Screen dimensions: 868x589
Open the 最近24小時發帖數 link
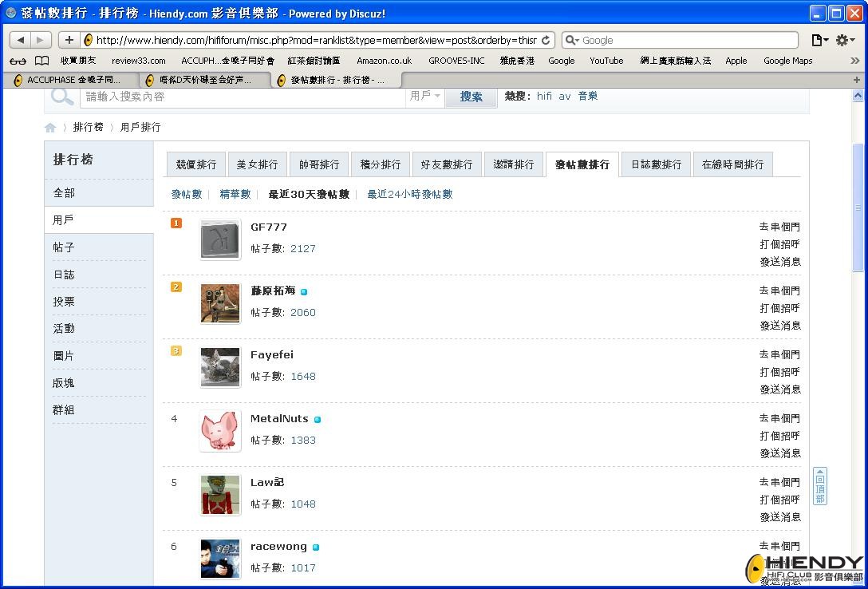(410, 194)
